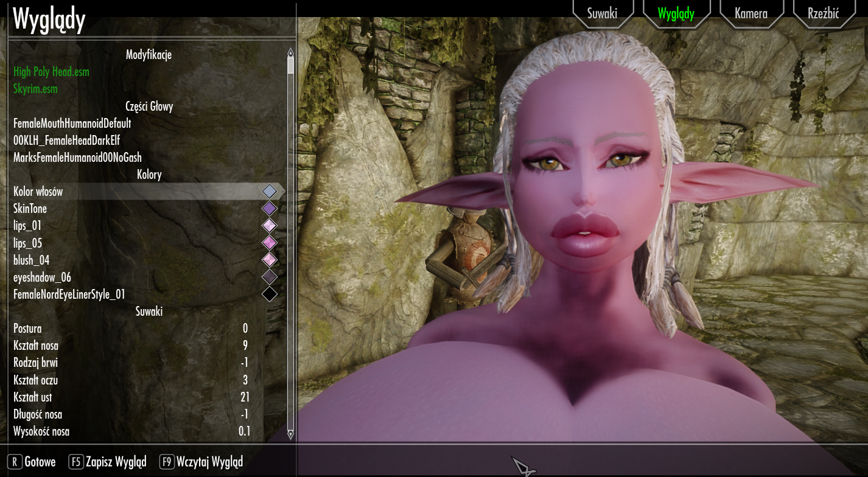Viewport: 868px width, 477px height.
Task: Click the Wysokość nosa value 0.1
Action: (244, 431)
